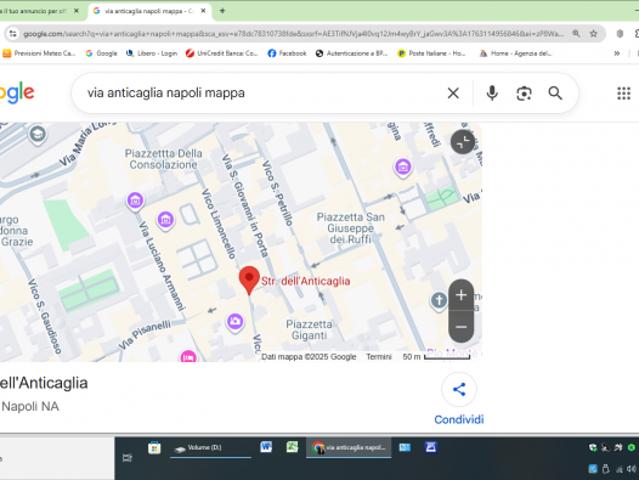This screenshot has height=480, width=639.
Task: Open a new browser tab
Action: coord(222,10)
